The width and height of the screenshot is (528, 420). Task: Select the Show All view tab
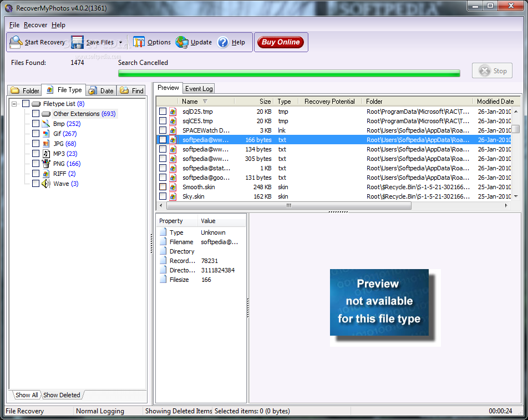point(27,395)
